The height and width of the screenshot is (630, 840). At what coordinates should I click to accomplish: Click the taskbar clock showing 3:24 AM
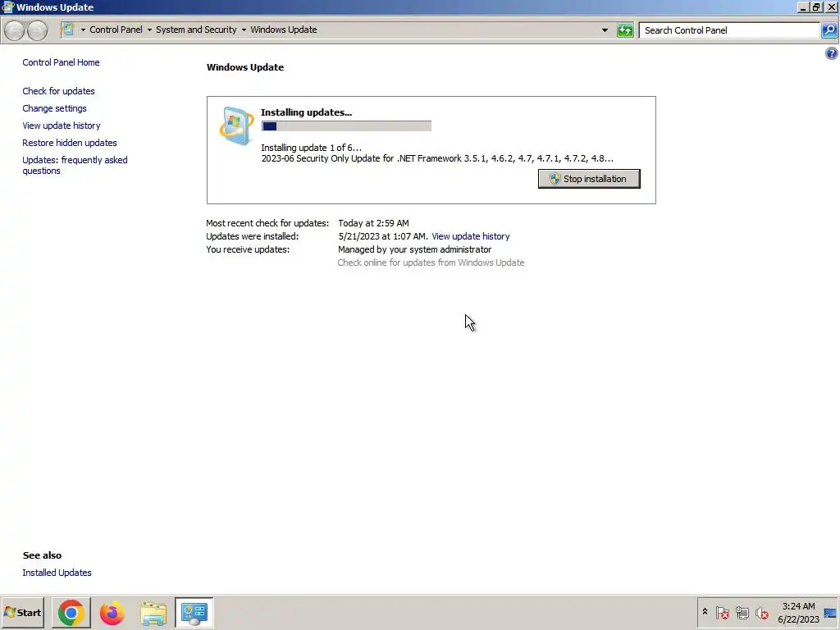coord(798,613)
